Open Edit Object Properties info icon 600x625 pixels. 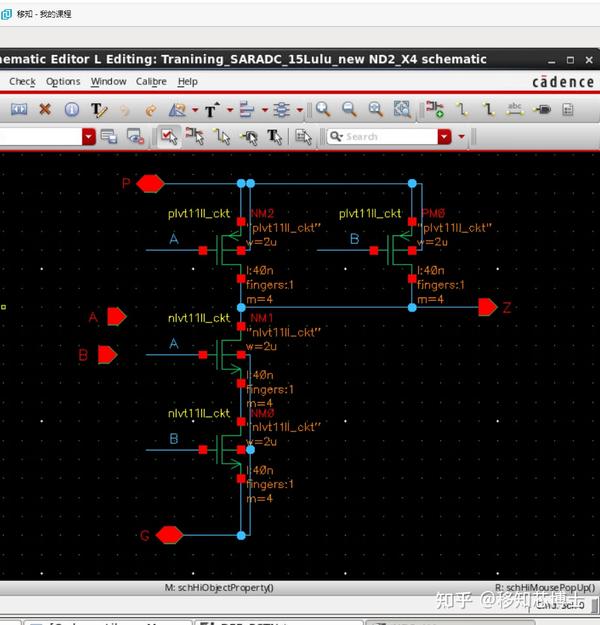click(x=72, y=110)
